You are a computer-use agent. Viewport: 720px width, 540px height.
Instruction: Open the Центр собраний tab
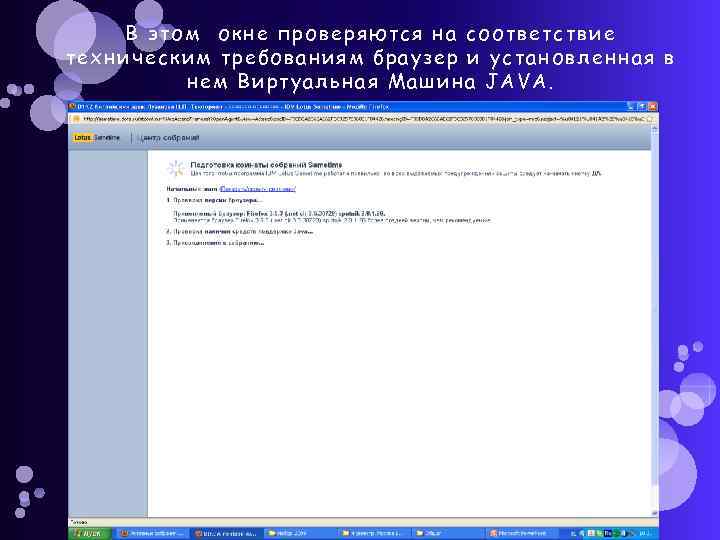click(x=169, y=138)
